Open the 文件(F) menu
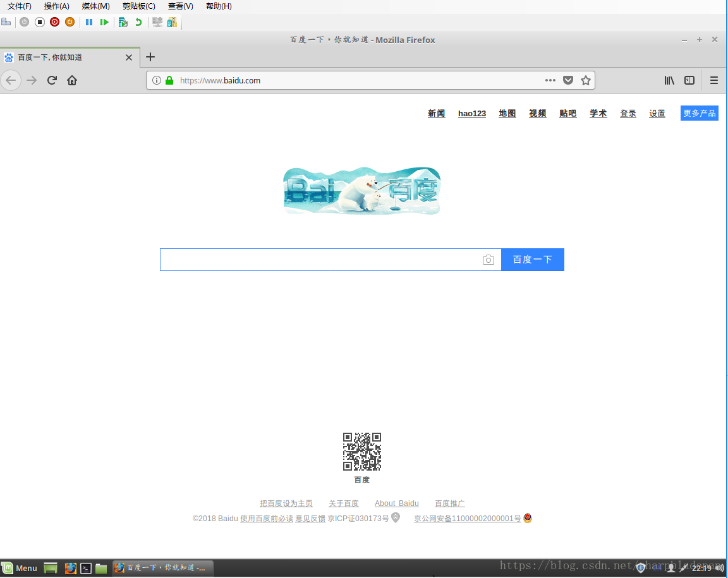This screenshot has width=728, height=578. tap(20, 6)
